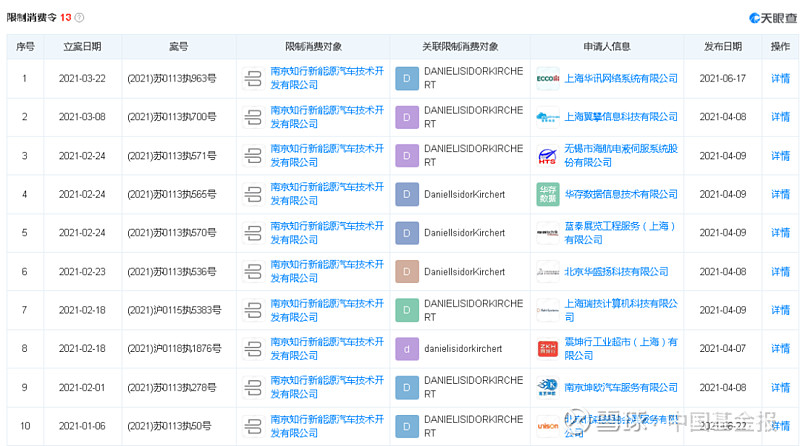Click the 案号 column header

pos(179,46)
